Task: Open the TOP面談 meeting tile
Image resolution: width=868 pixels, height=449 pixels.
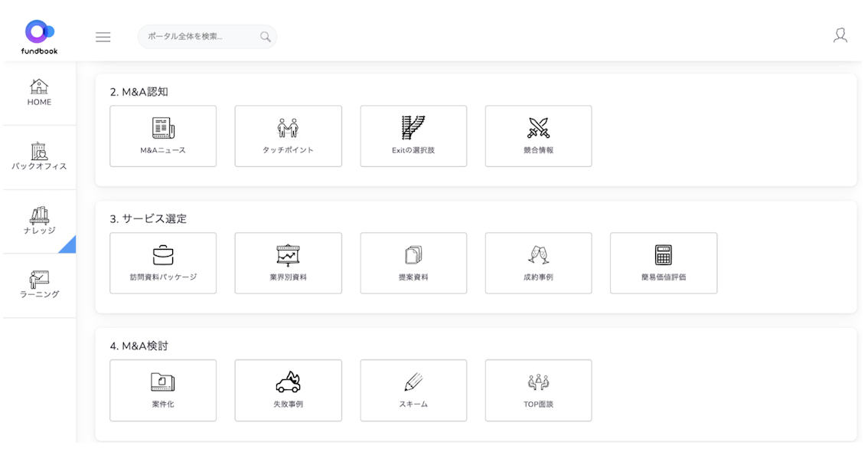Action: click(539, 391)
